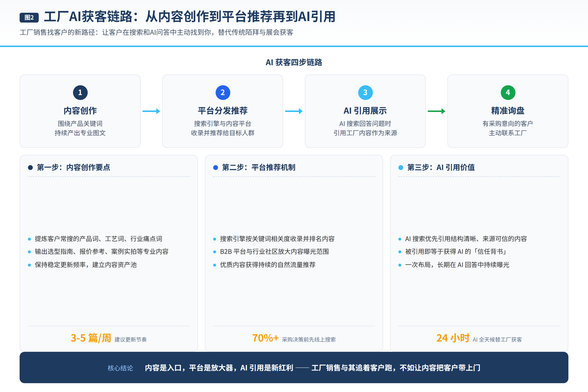Image resolution: width=588 pixels, height=392 pixels.
Task: Click bullet 提炼客户常搜的产品词、工艺词、行业痛点词
Action: pyautogui.click(x=98, y=239)
